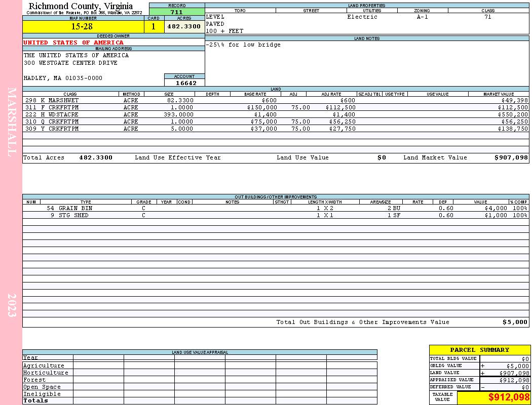Select the 311 F CRKFRTPM land row
532x405 pixels.
click(276, 107)
